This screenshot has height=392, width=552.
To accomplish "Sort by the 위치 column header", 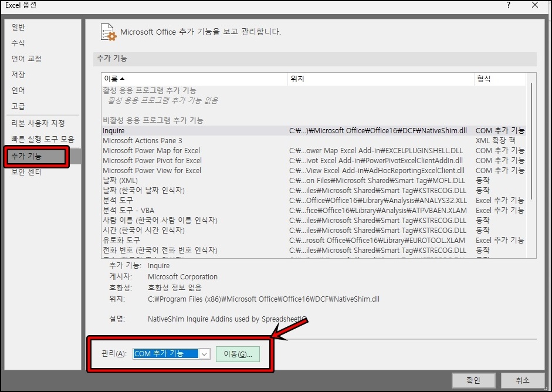I will (x=381, y=79).
